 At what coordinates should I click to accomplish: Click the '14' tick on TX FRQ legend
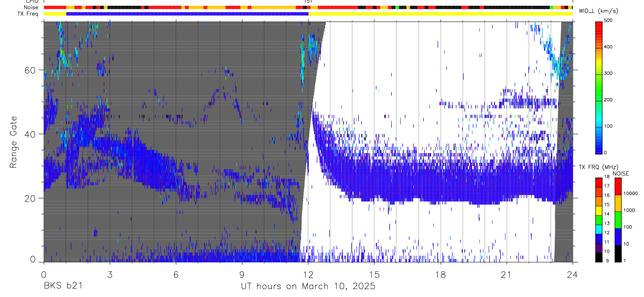tap(607, 214)
